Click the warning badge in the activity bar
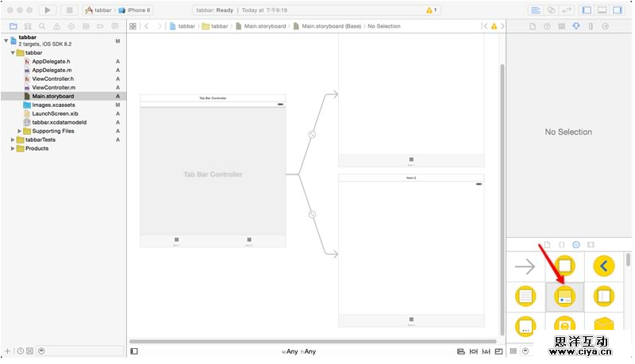This screenshot has height=364, width=635. click(431, 10)
